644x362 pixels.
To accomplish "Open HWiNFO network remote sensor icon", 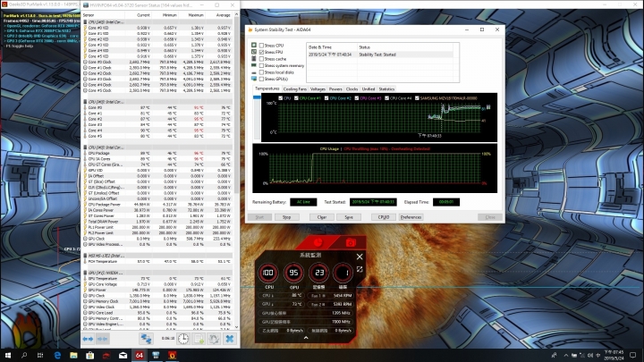I will click(x=146, y=339).
